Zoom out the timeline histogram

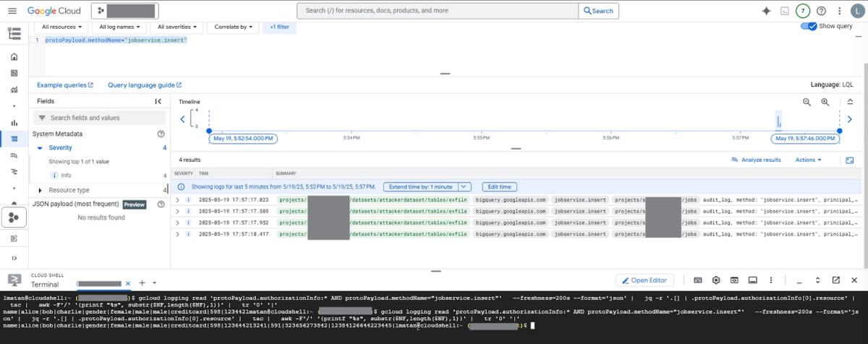[807, 103]
